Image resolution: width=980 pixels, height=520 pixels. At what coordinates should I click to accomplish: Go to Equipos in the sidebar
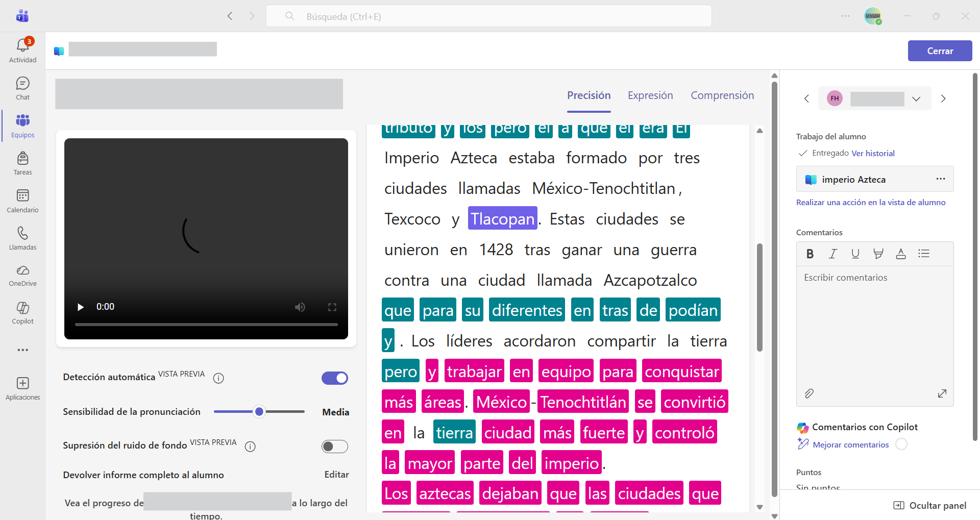(x=22, y=126)
